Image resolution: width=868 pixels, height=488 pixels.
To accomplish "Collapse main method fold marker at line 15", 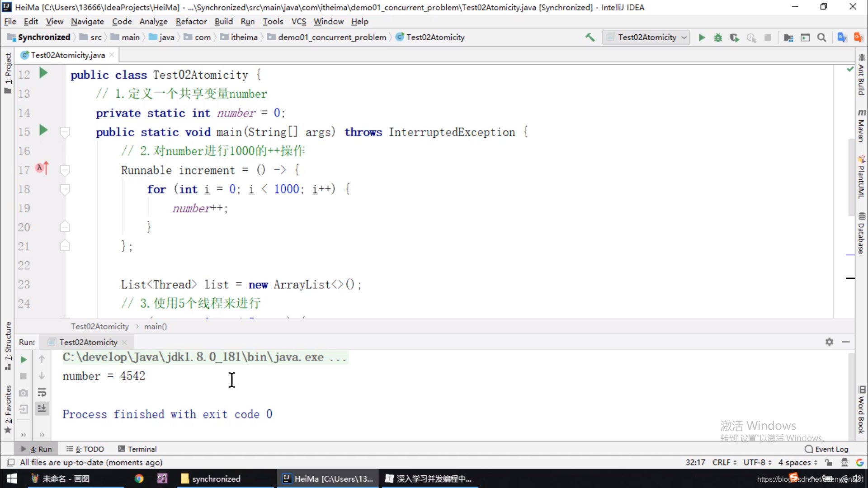I will [65, 132].
